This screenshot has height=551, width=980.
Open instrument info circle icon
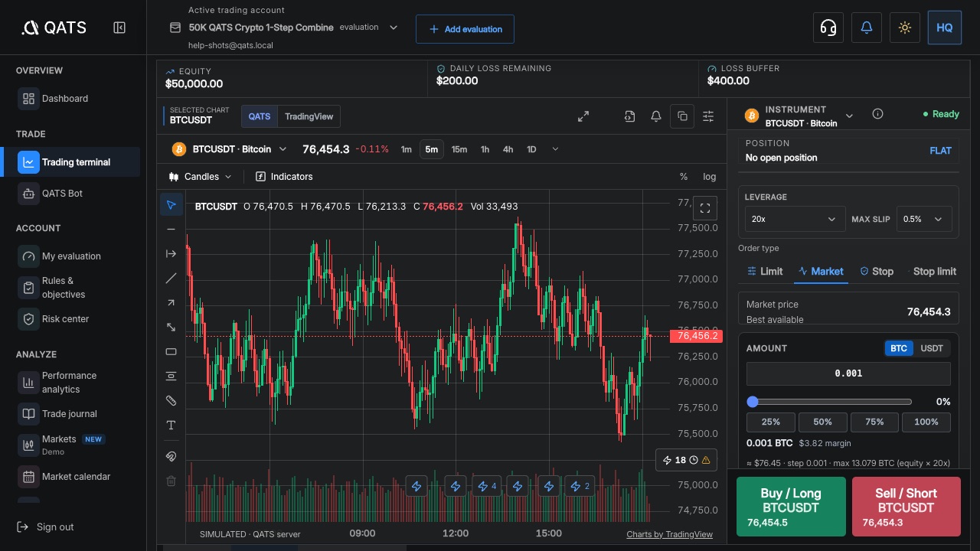click(877, 114)
